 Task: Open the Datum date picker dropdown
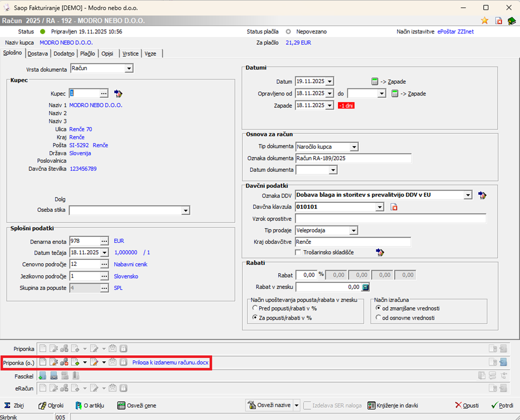[x=329, y=81]
